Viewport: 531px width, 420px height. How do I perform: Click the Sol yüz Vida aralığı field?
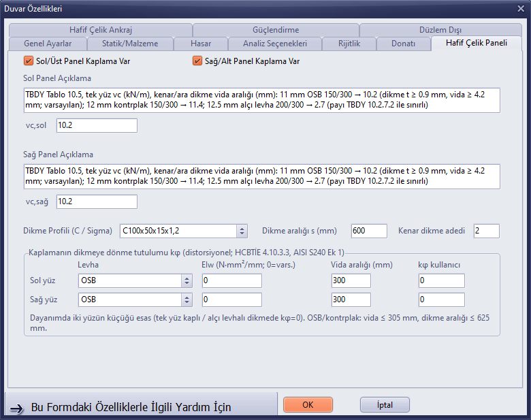pyautogui.click(x=351, y=280)
